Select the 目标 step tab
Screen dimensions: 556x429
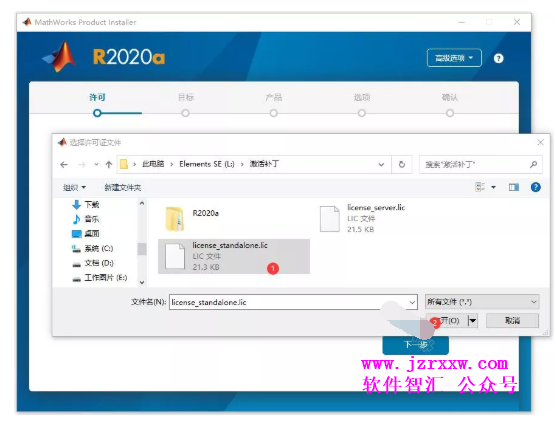(185, 97)
